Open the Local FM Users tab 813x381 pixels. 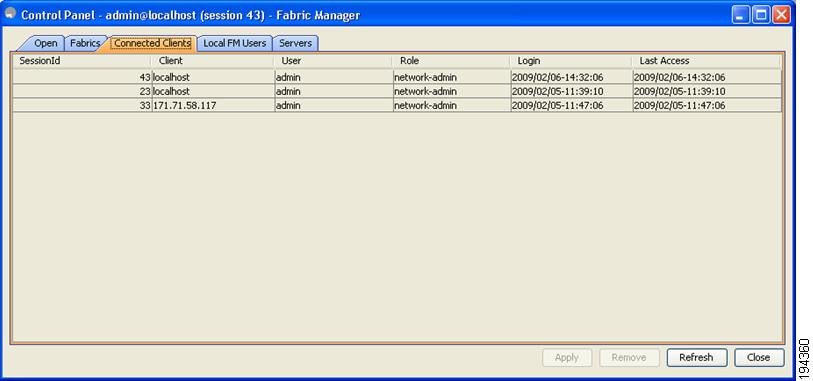[234, 44]
